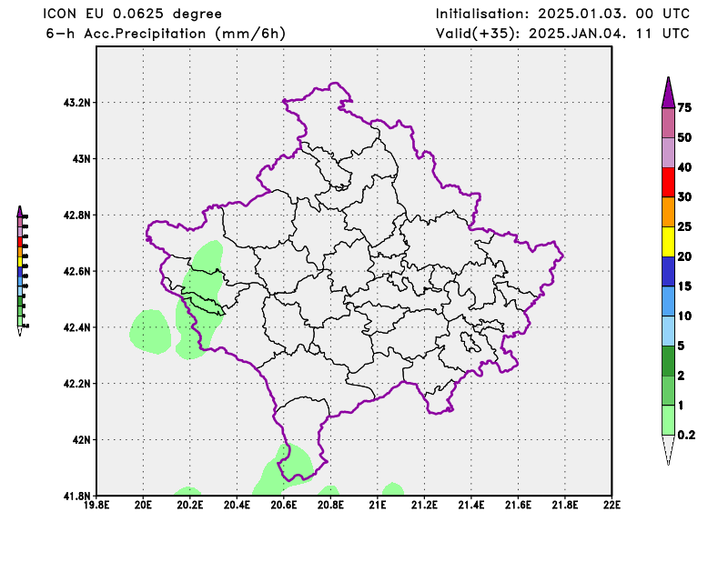Click the legend value 75
The width and height of the screenshot is (728, 562).
pyautogui.click(x=684, y=107)
